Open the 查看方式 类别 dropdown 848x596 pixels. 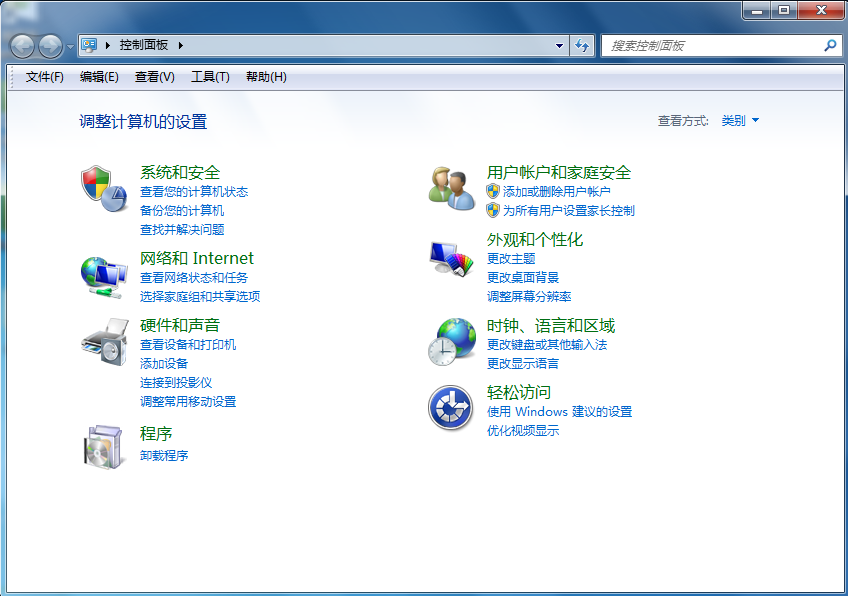[x=740, y=121]
